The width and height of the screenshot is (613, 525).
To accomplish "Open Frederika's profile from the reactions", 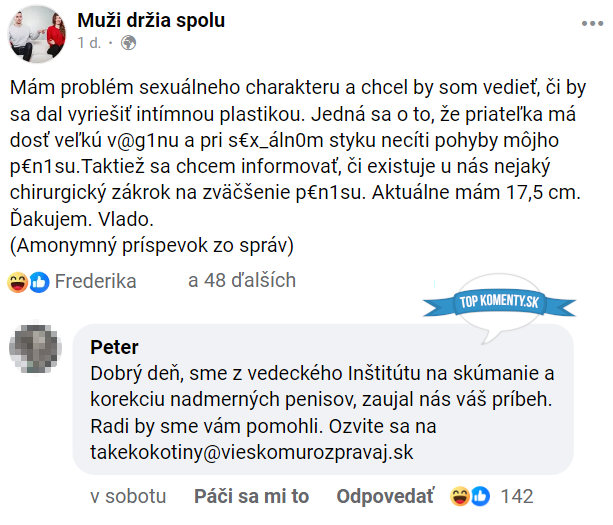I will tap(96, 281).
